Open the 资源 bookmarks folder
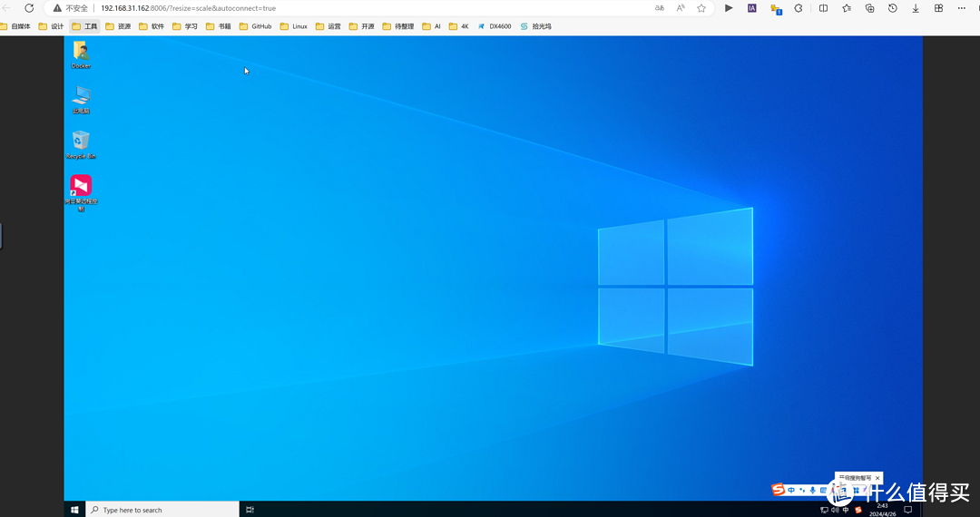 pos(118,26)
